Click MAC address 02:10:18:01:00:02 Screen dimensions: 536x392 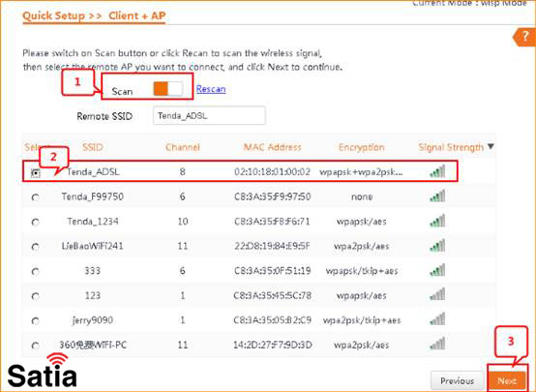[x=273, y=171]
